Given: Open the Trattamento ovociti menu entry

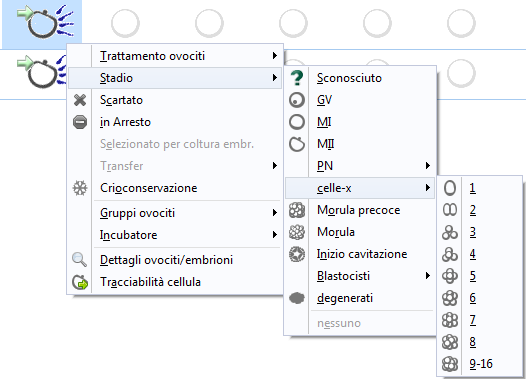Looking at the screenshot, I should [x=175, y=56].
